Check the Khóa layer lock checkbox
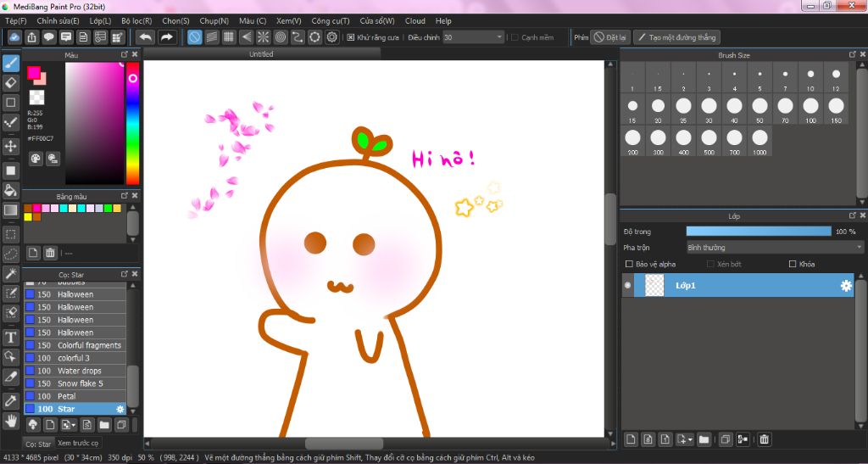This screenshot has height=464, width=868. click(793, 264)
